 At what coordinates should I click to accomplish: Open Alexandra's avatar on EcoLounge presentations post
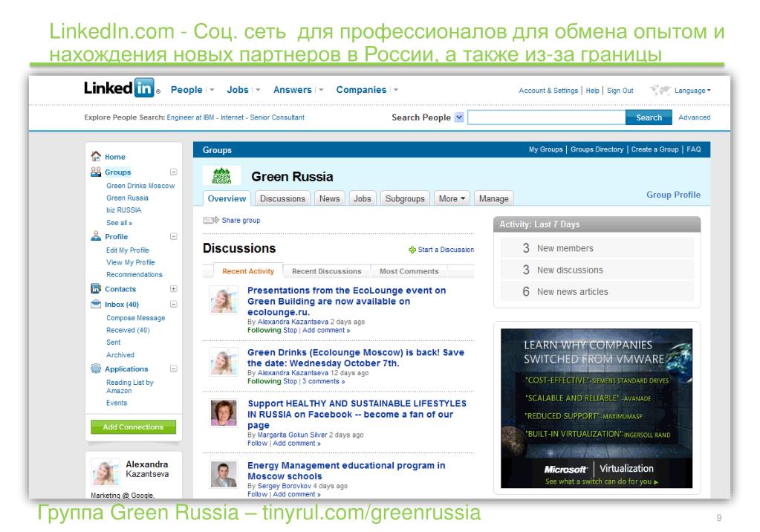(224, 299)
